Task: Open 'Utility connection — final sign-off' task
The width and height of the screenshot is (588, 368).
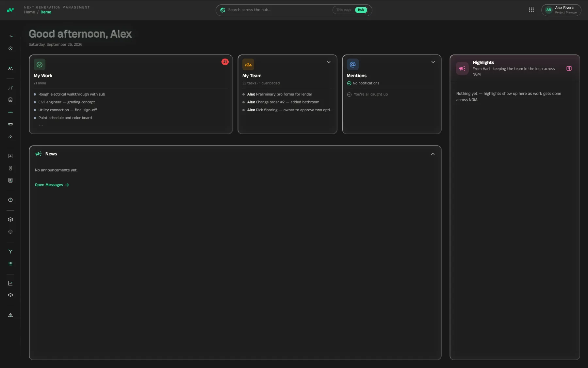Action: click(68, 110)
